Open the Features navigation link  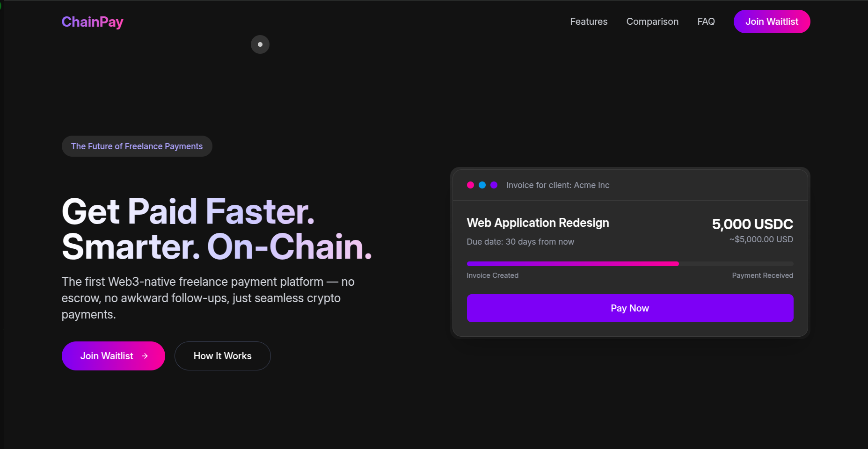(x=588, y=22)
